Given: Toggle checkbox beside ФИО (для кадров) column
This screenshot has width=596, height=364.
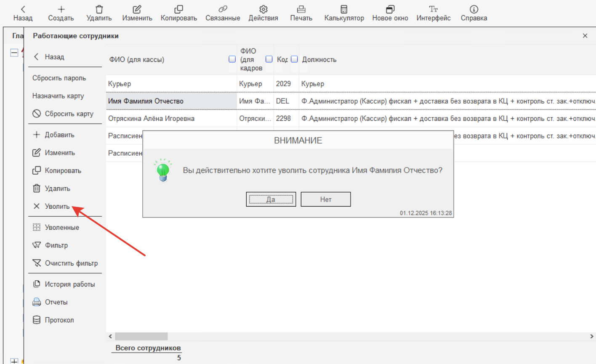Looking at the screenshot, I should coord(269,59).
